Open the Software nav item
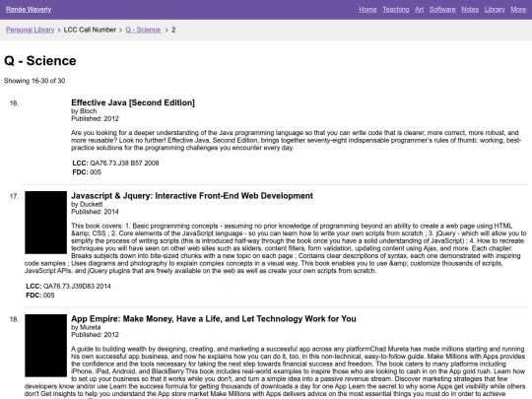The height and width of the screenshot is (399, 532). [442, 10]
